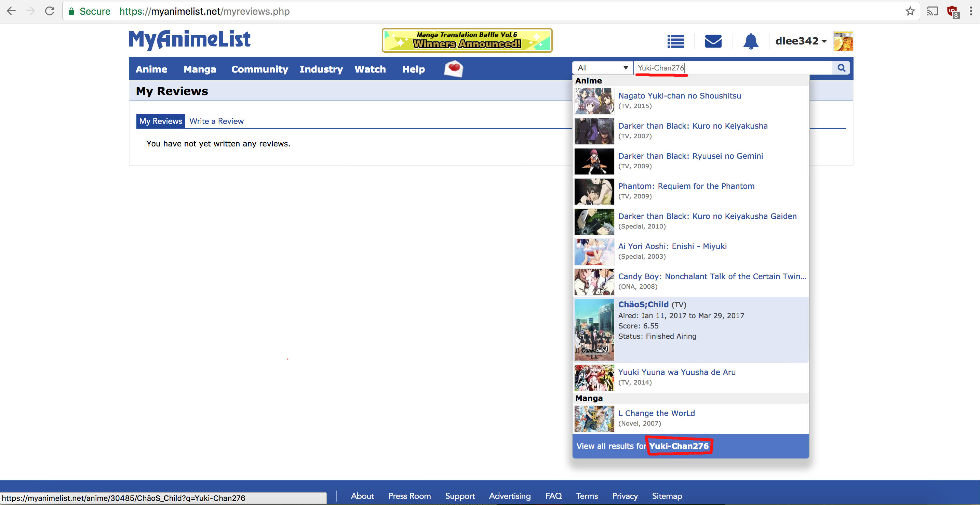The width and height of the screenshot is (980, 505).
Task: Click the heart envelope icon in the navbar
Action: pos(454,68)
